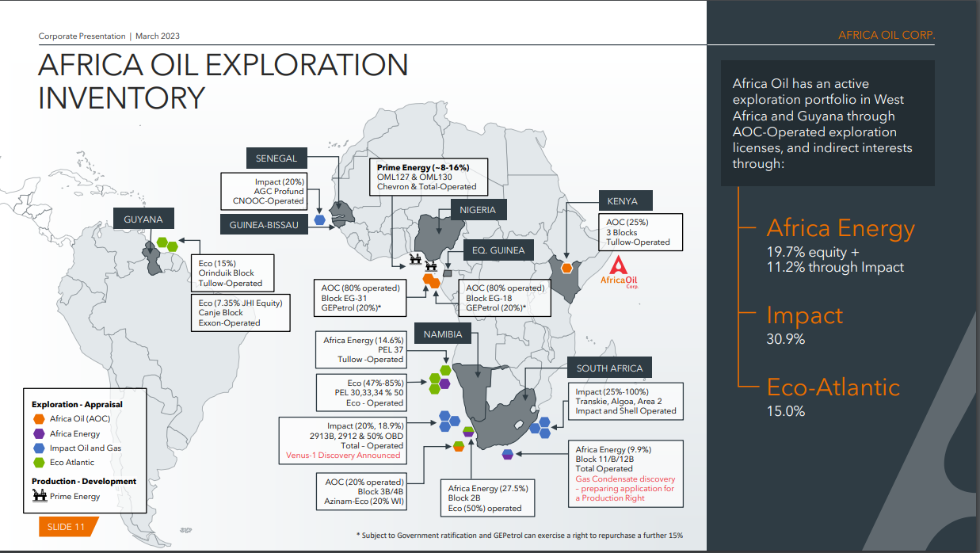Click the 'Eco (15%) Orinduik Block' info box
This screenshot has width=980, height=553.
(x=233, y=273)
